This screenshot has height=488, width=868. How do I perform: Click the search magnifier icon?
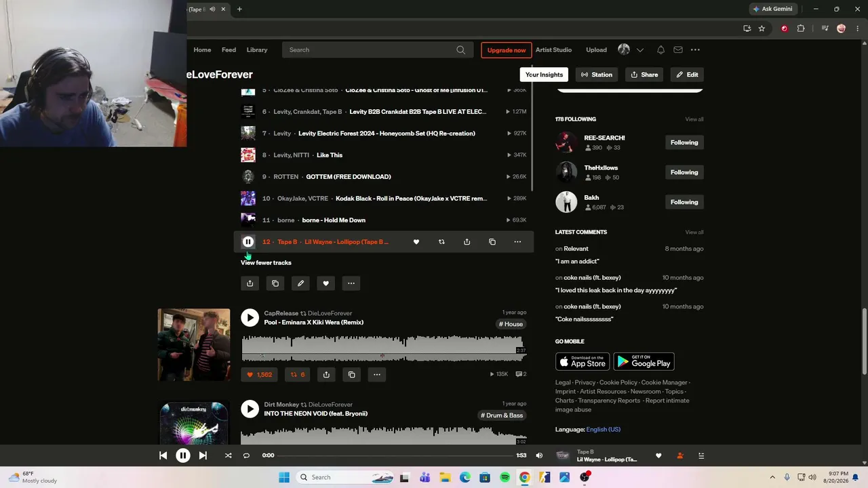461,50
